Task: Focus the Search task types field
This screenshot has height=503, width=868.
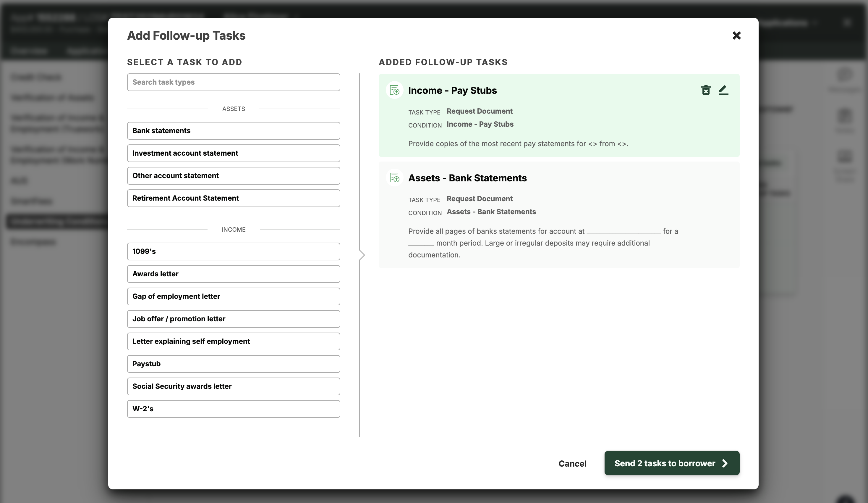Action: [x=233, y=82]
